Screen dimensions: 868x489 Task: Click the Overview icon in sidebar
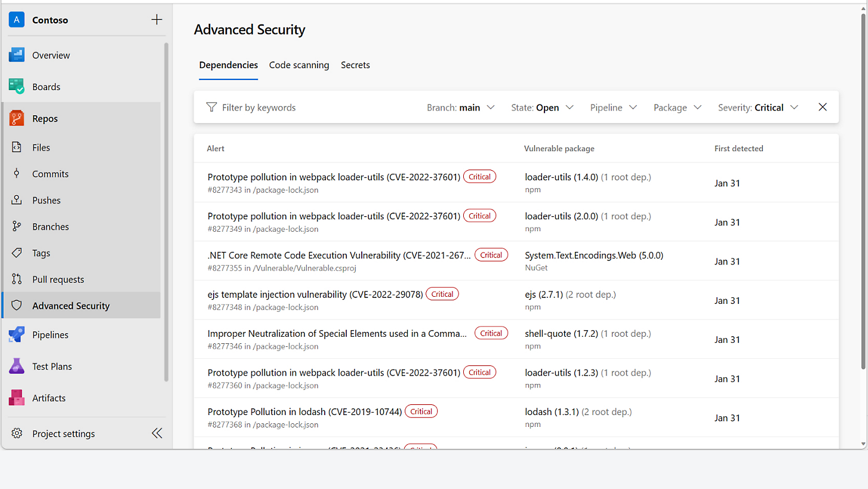pyautogui.click(x=17, y=55)
